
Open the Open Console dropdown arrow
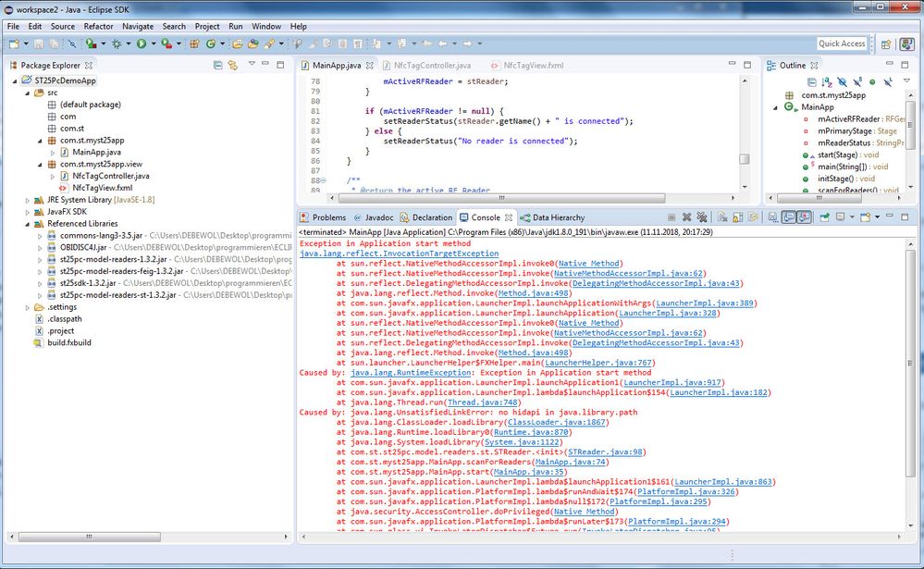point(877,217)
